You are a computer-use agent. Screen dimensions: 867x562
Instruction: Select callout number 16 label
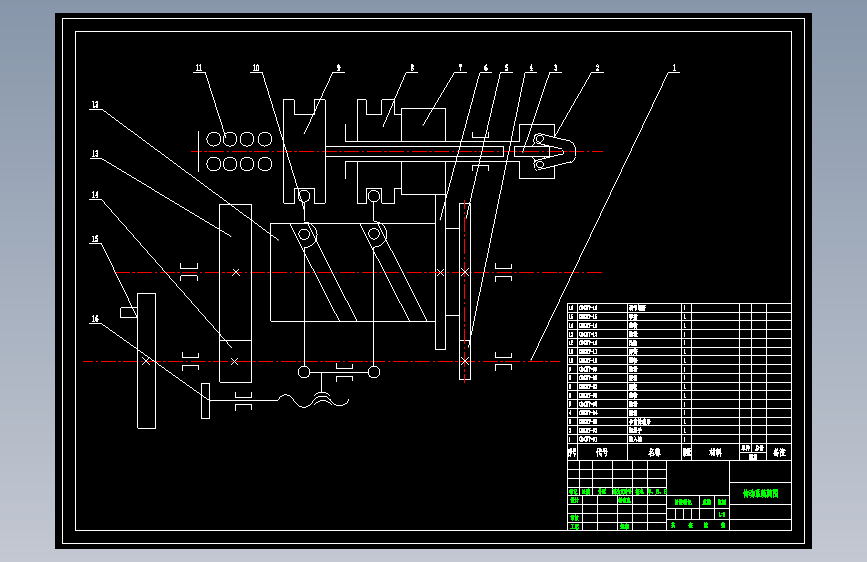pos(95,319)
